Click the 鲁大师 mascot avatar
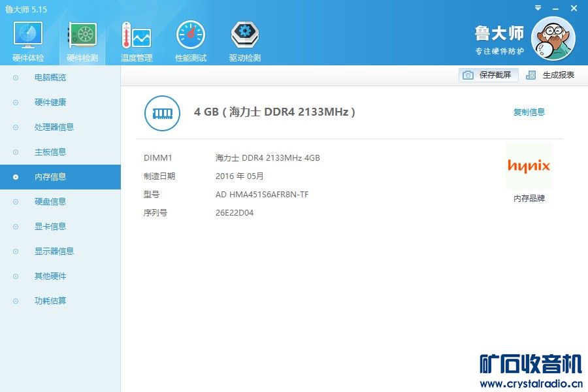 [x=553, y=39]
